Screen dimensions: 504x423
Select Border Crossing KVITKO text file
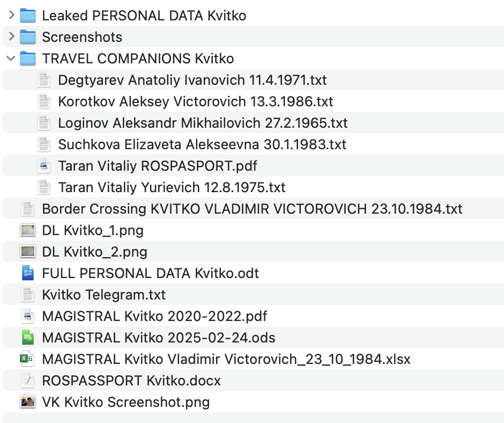click(252, 209)
